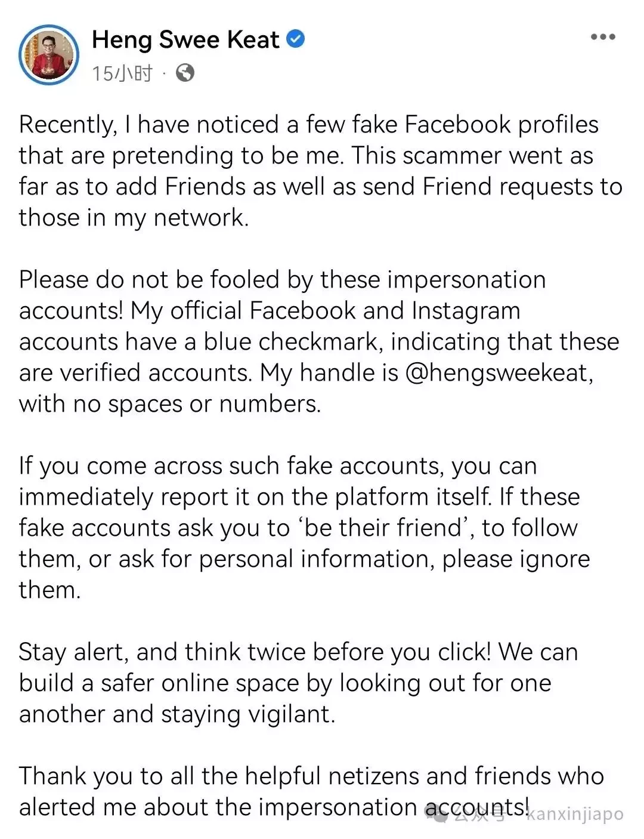Click the @hengsweekeat handle in the post
Image resolution: width=644 pixels, height=839 pixels.
(x=499, y=373)
